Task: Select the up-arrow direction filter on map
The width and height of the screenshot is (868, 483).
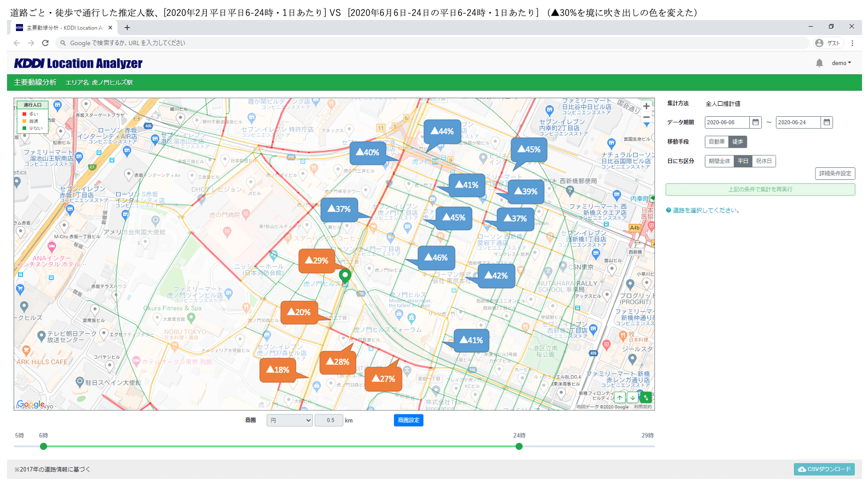Action: [x=620, y=397]
